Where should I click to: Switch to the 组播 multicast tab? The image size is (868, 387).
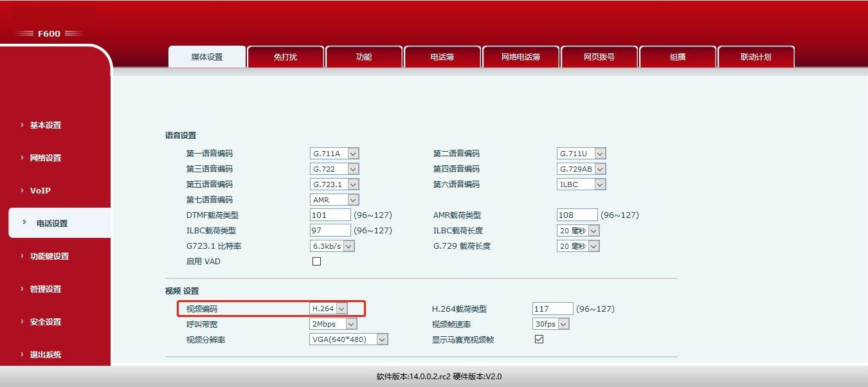[678, 57]
